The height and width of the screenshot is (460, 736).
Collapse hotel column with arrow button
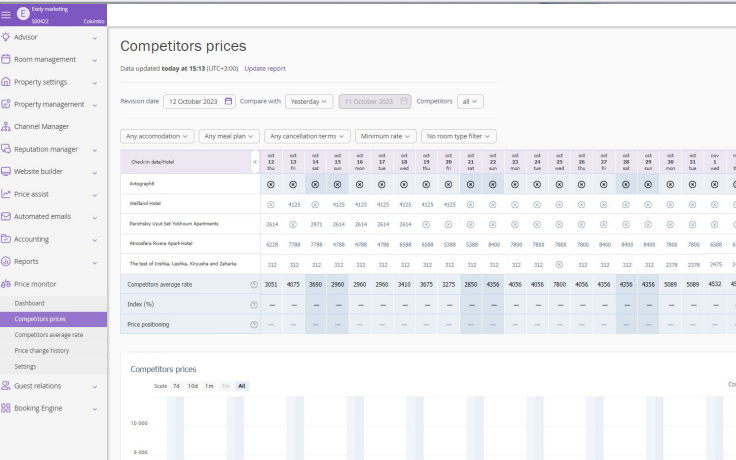click(x=254, y=162)
